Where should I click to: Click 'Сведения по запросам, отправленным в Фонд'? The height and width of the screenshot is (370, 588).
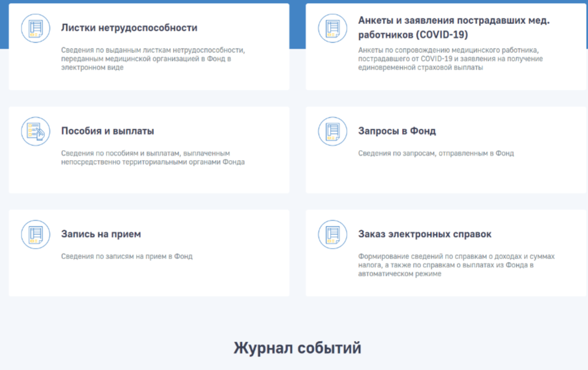(436, 153)
